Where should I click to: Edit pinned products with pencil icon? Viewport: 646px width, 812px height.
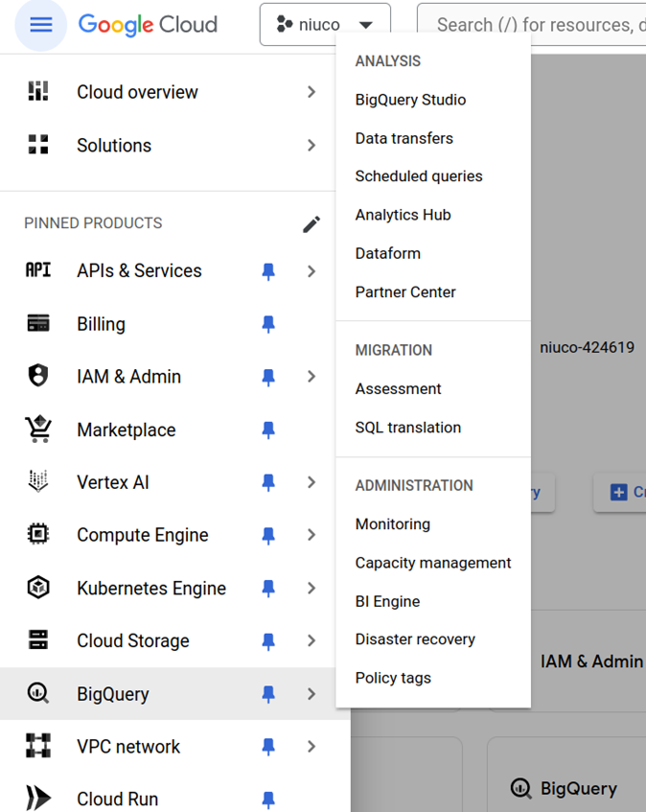[311, 224]
